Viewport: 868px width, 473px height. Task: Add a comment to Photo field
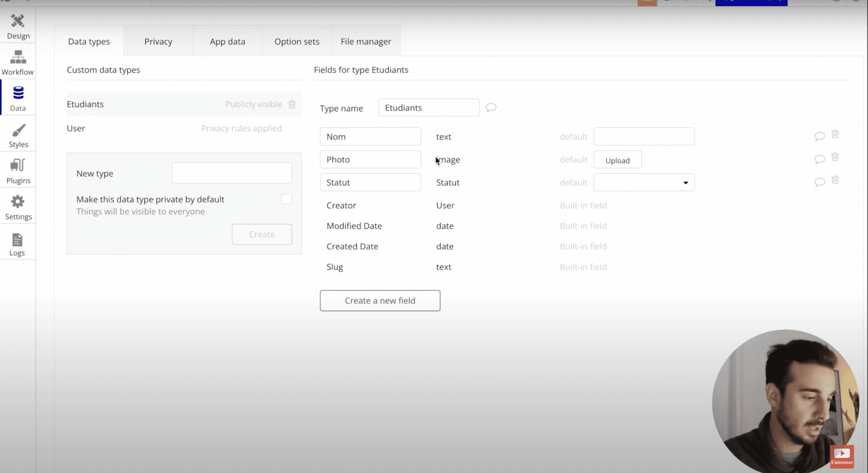coord(819,159)
